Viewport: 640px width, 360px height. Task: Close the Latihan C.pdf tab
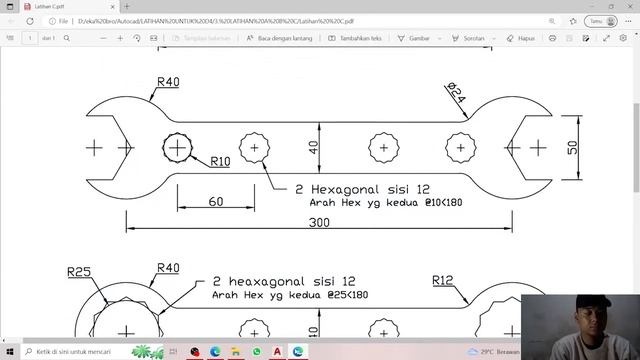click(x=113, y=7)
